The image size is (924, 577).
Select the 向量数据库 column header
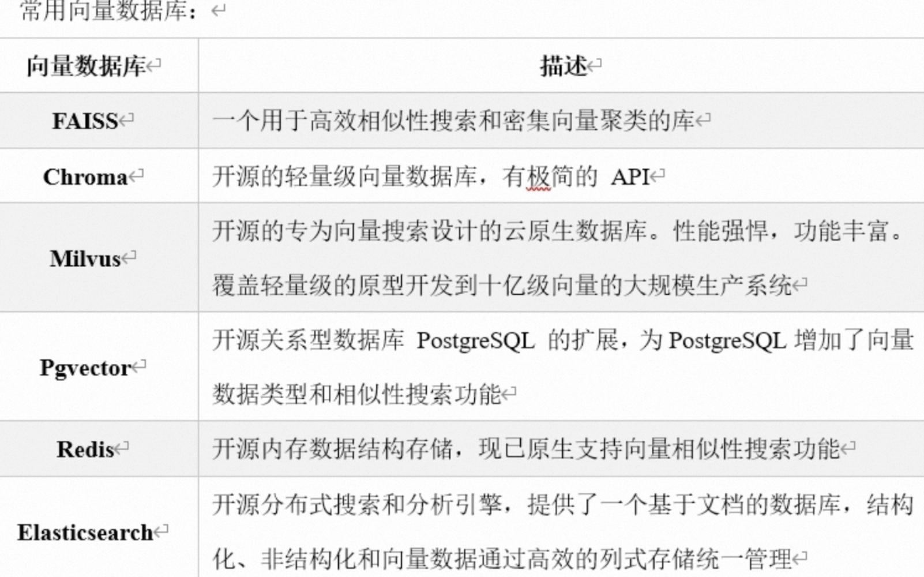tap(86, 66)
